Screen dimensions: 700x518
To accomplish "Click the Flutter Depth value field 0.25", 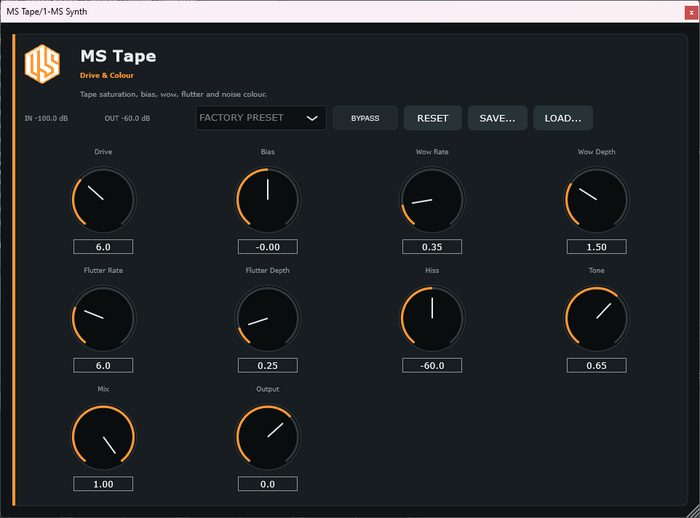I will [x=268, y=365].
